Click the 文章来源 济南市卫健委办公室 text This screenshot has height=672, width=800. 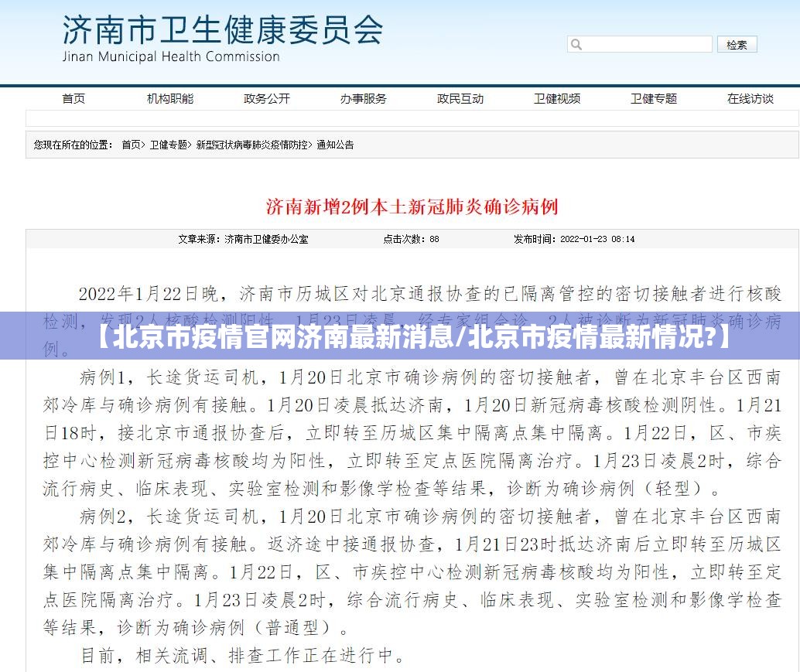(x=243, y=239)
